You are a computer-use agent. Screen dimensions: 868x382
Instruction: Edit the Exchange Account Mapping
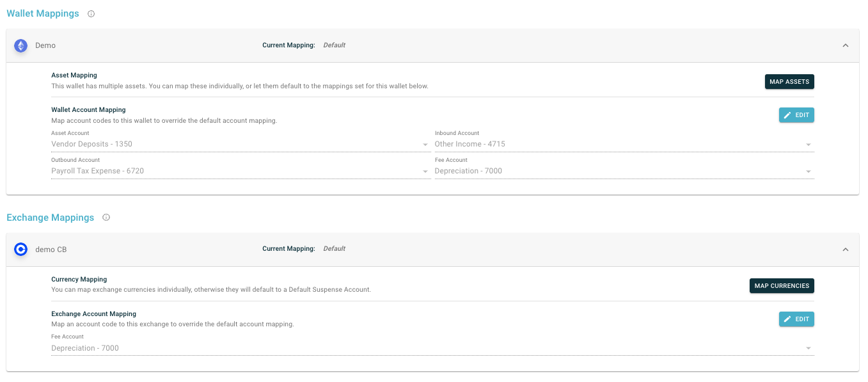796,319
